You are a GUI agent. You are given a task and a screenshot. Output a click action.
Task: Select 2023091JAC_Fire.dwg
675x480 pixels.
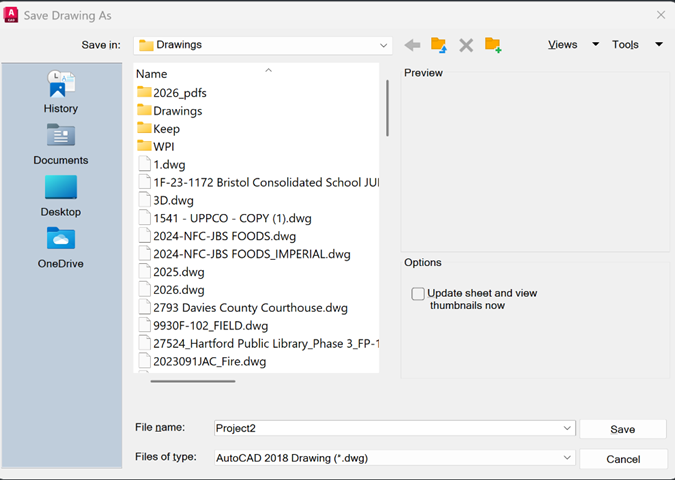pos(202,361)
